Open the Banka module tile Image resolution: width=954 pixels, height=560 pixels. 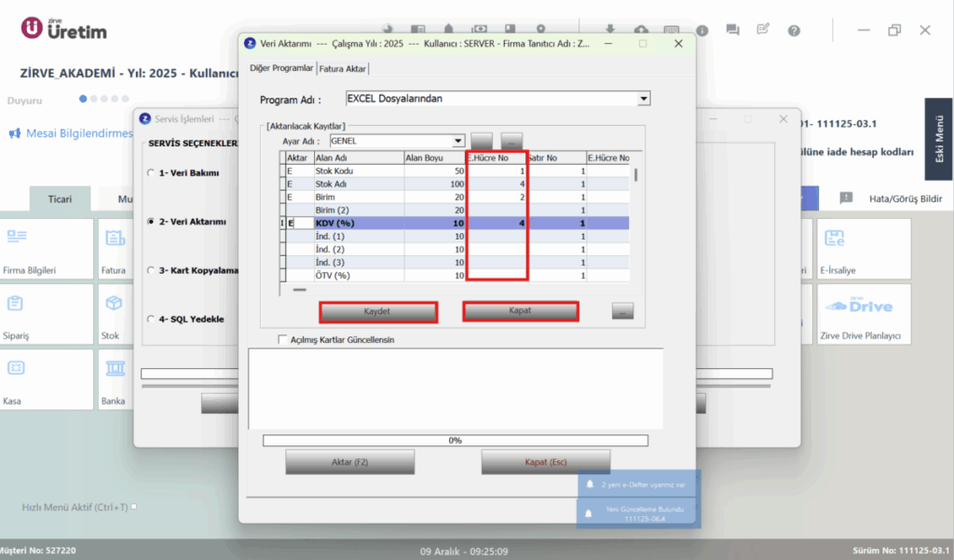[x=116, y=379]
